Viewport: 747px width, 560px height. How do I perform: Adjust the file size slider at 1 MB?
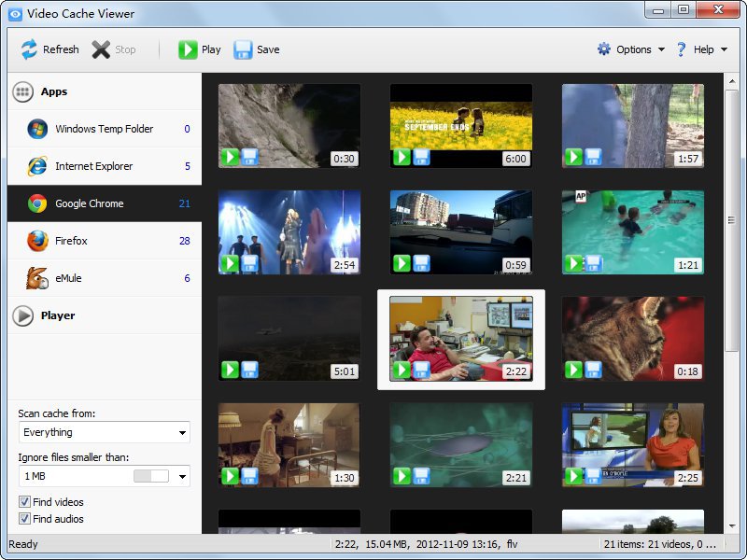pos(151,476)
